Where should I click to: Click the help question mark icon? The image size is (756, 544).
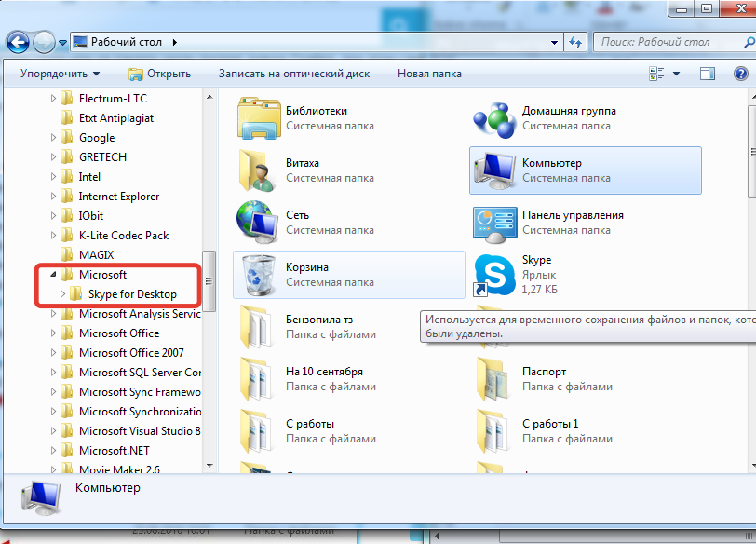click(739, 74)
